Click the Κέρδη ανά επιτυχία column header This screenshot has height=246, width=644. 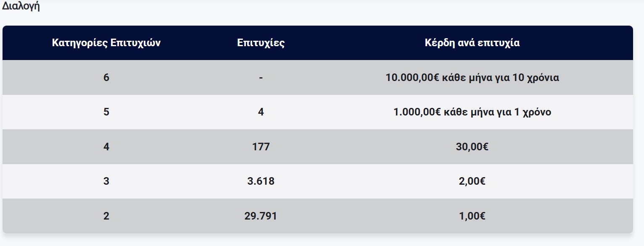pyautogui.click(x=472, y=43)
